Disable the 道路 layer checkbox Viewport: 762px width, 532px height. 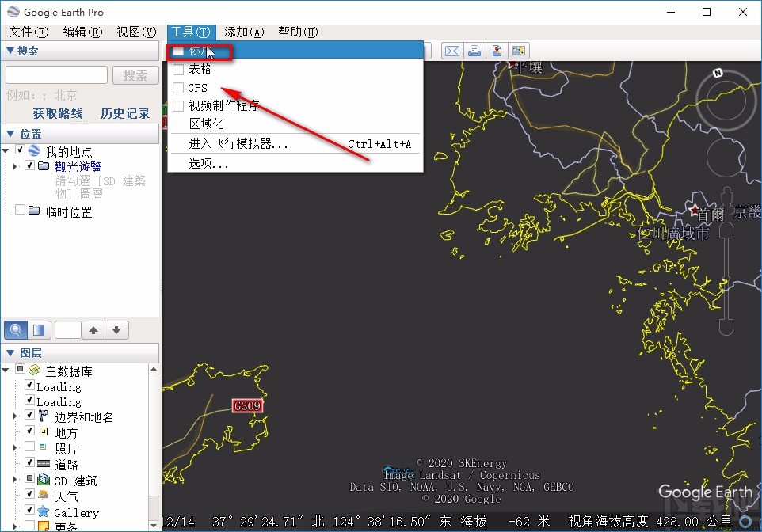point(29,462)
